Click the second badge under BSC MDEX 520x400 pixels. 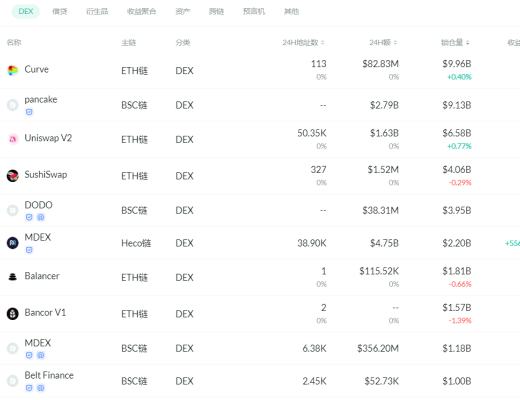pyautogui.click(x=41, y=355)
